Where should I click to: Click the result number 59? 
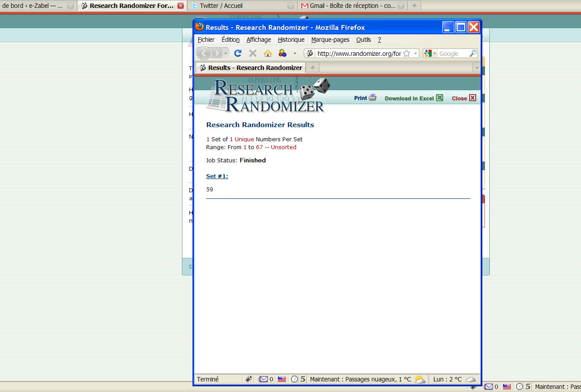(x=210, y=190)
